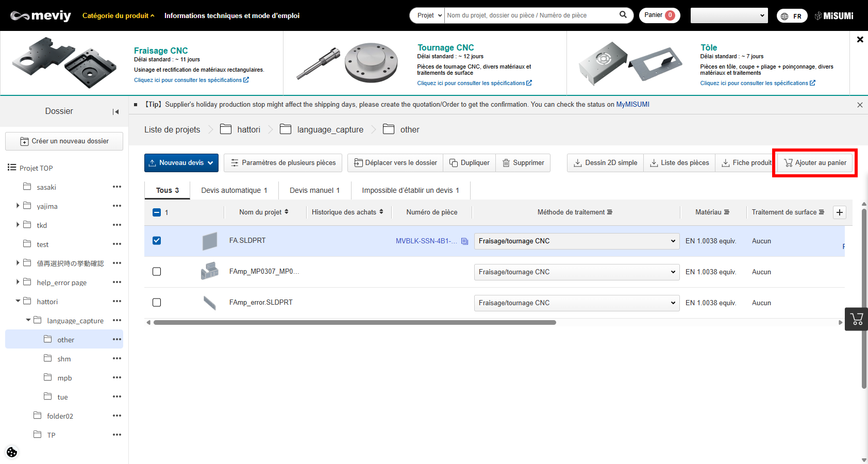Viewport: 868px width, 464px height.
Task: Check the FAmp_MP0307 row checkbox
Action: (x=157, y=272)
